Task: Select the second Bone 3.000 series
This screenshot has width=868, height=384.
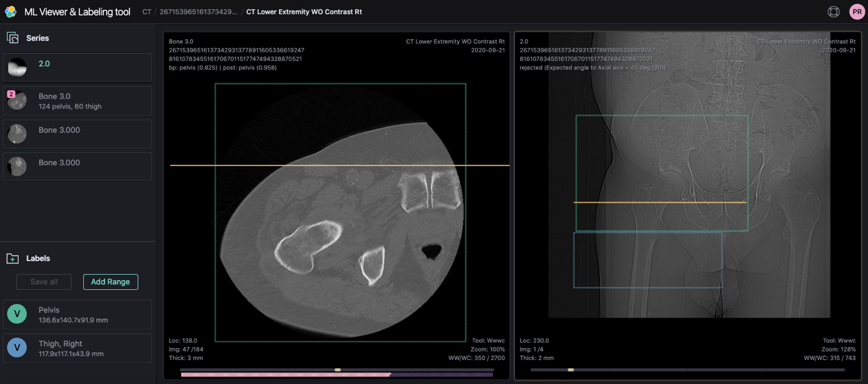Action: [77, 166]
